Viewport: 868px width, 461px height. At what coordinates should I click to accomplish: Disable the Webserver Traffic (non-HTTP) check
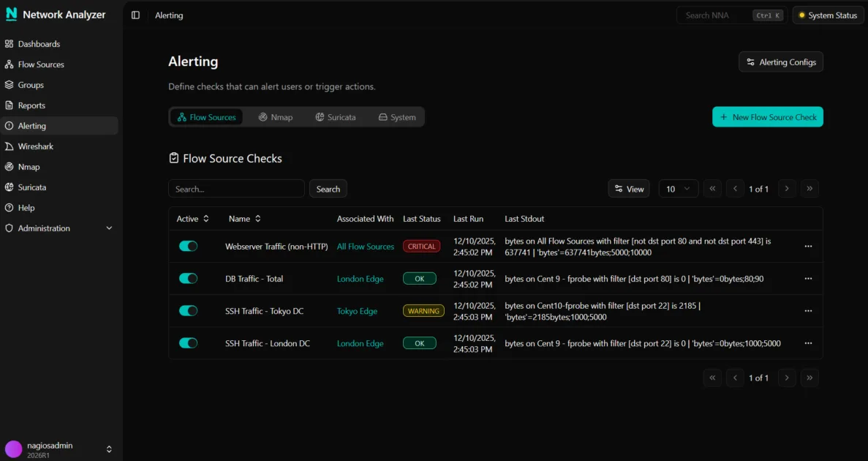point(188,246)
